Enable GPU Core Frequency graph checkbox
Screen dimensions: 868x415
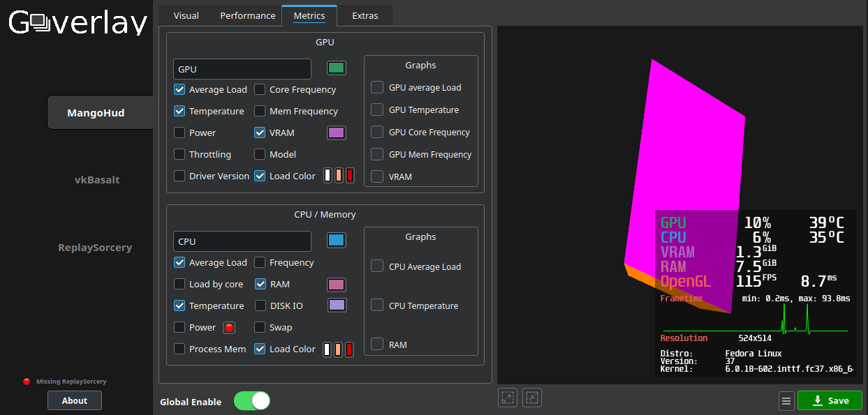tap(377, 132)
